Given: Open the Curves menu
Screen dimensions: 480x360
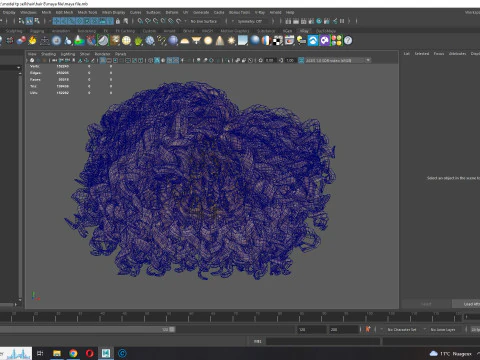Looking at the screenshot, I should [135, 12].
